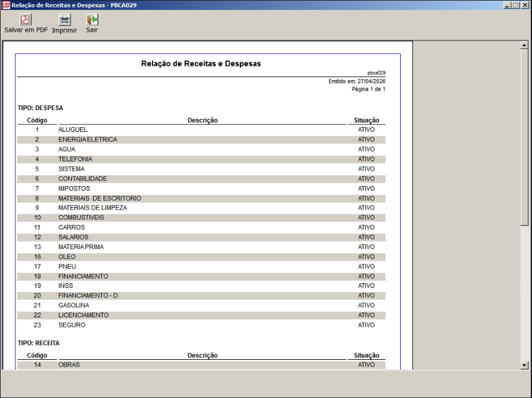Click the MATERIA PRIMA entry
532x398 pixels.
[81, 247]
